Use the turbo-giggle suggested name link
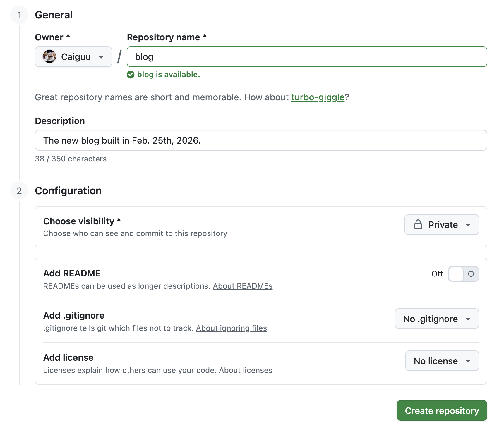This screenshot has width=504, height=430. point(318,97)
